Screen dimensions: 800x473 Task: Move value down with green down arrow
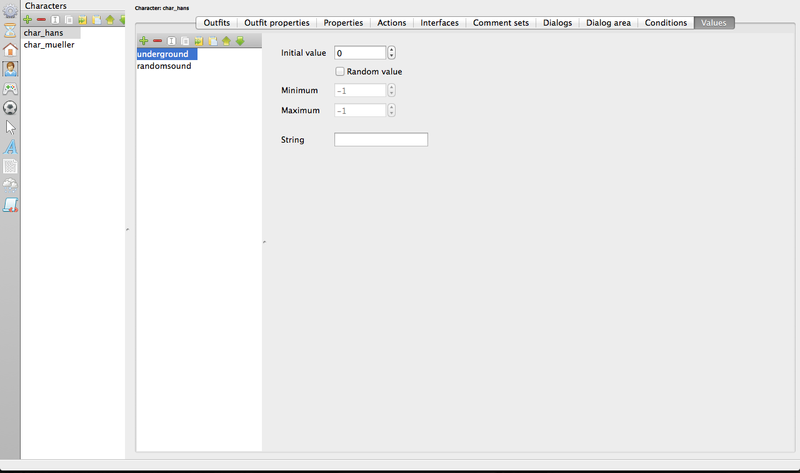240,41
